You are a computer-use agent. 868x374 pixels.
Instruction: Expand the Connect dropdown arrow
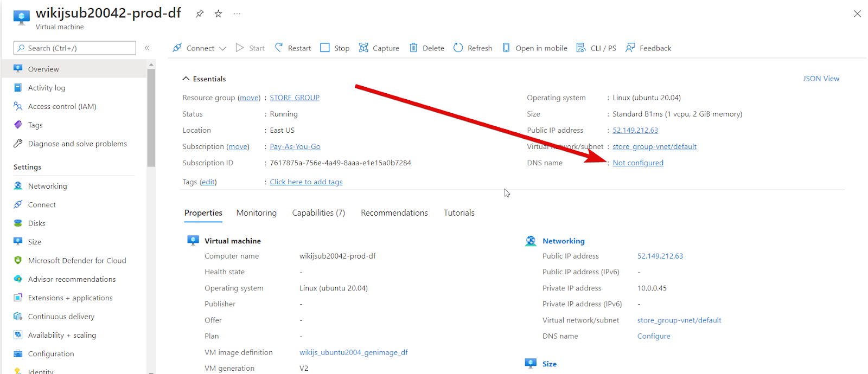[222, 48]
